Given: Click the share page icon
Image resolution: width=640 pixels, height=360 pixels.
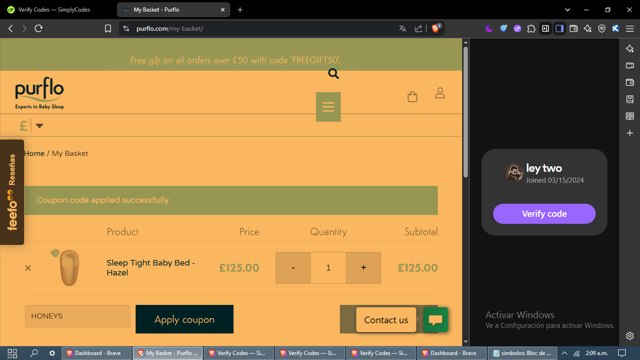Looking at the screenshot, I should (418, 29).
